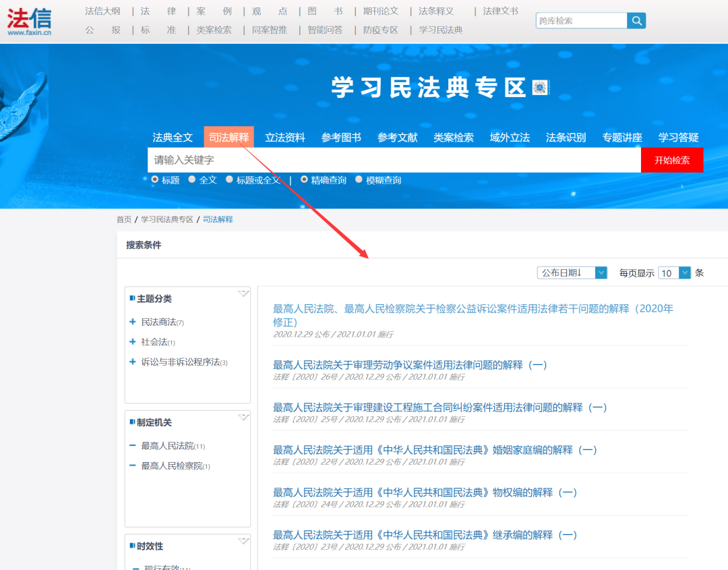The image size is (728, 570).
Task: Open 同案智推 in top navigation
Action: pos(270,30)
